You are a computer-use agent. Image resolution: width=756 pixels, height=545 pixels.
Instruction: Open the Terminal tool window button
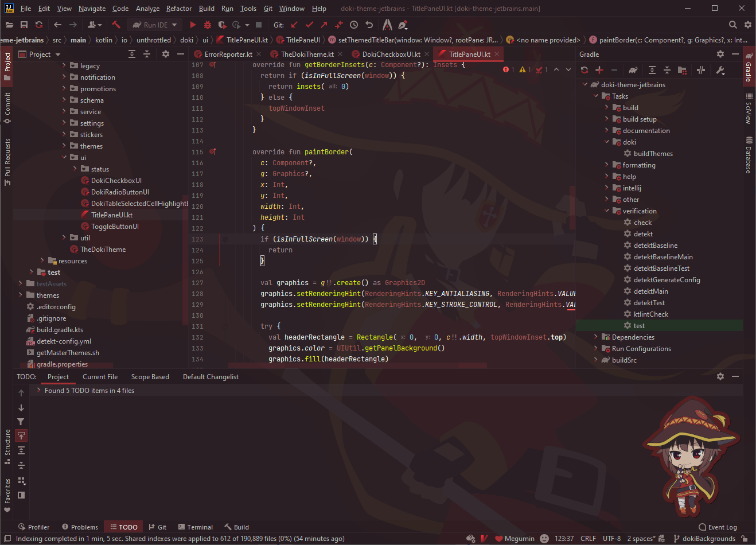click(x=195, y=527)
